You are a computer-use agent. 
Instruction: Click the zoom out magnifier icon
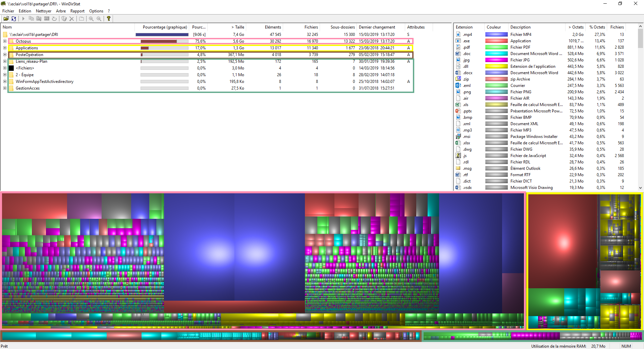coord(99,19)
